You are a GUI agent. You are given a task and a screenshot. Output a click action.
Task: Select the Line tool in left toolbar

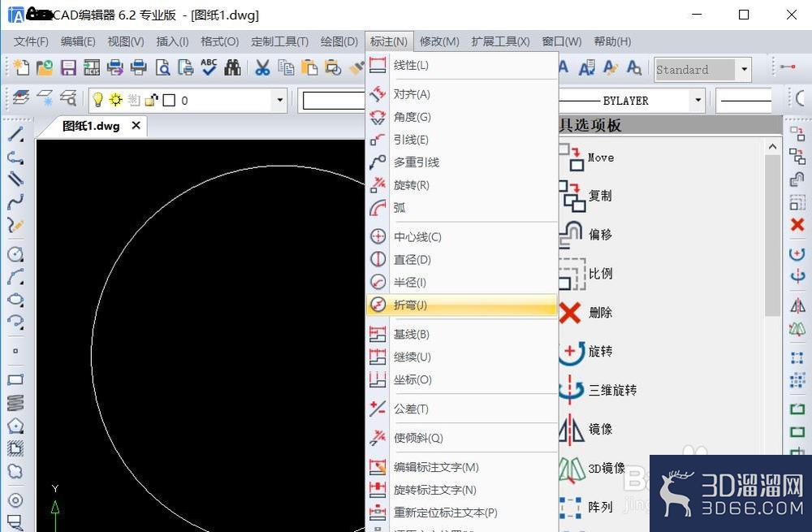(x=15, y=134)
